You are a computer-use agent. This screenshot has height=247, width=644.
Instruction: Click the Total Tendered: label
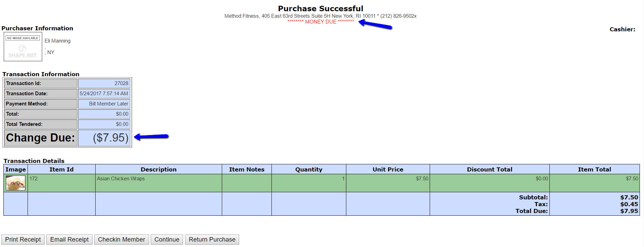[x=24, y=124]
